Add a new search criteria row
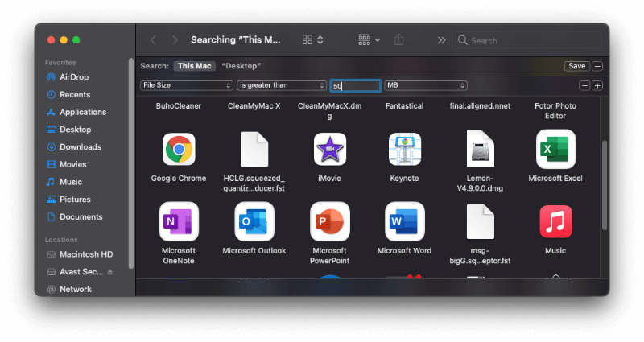The height and width of the screenshot is (342, 644). pyautogui.click(x=597, y=85)
